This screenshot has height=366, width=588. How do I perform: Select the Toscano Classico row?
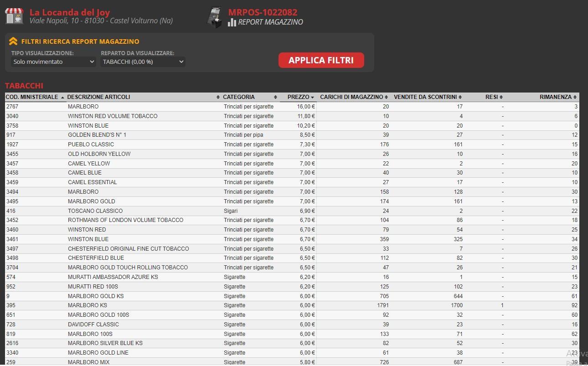tap(292, 211)
